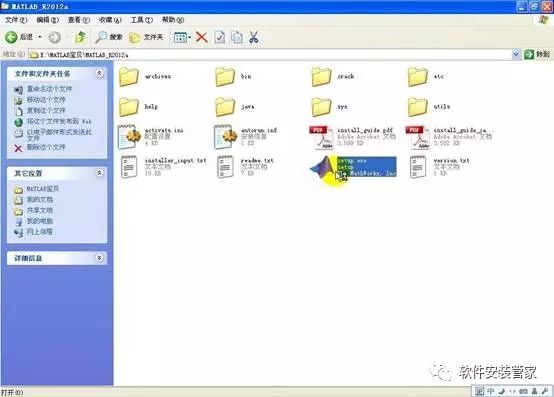Select the install_guide.pdf file
554x397 pixels.
click(353, 136)
